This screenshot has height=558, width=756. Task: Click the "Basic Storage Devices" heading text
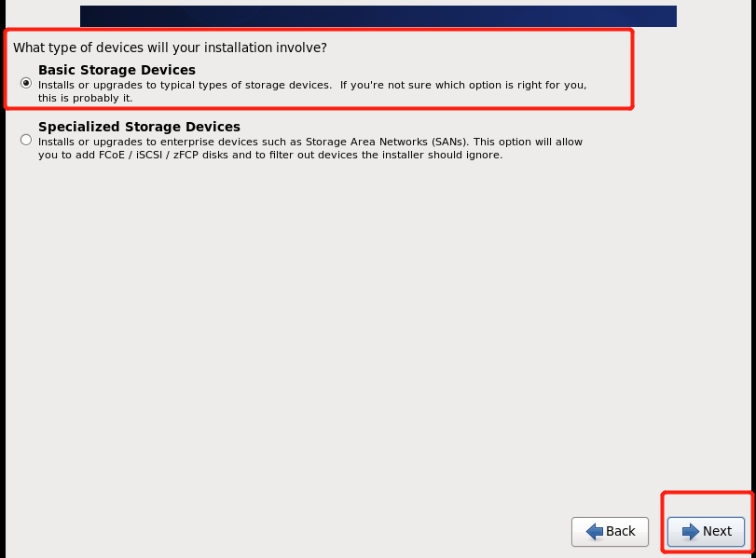(117, 70)
